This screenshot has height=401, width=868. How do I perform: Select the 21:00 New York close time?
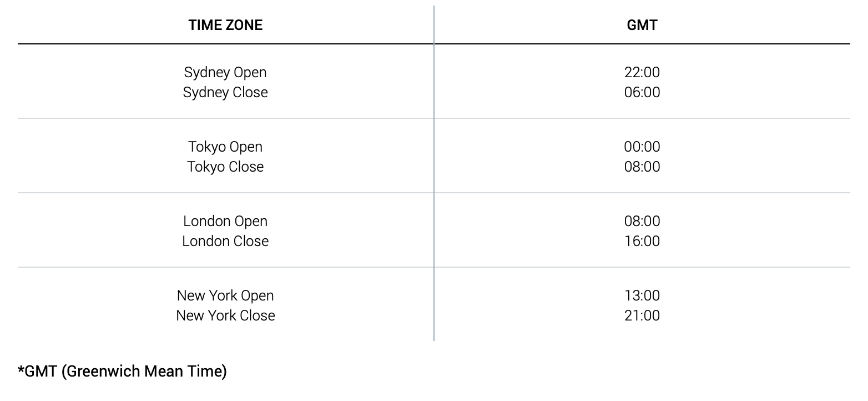(x=642, y=316)
